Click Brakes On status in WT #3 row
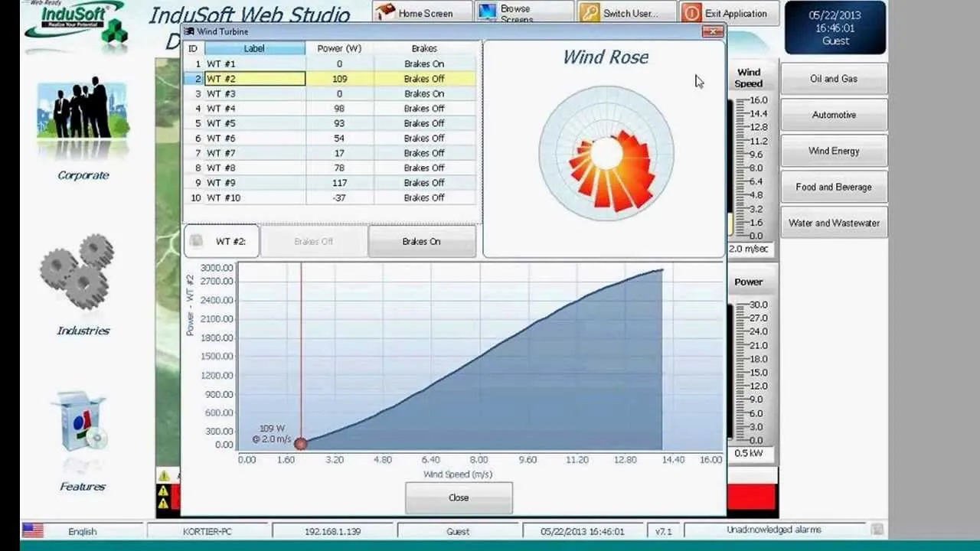 tap(424, 93)
